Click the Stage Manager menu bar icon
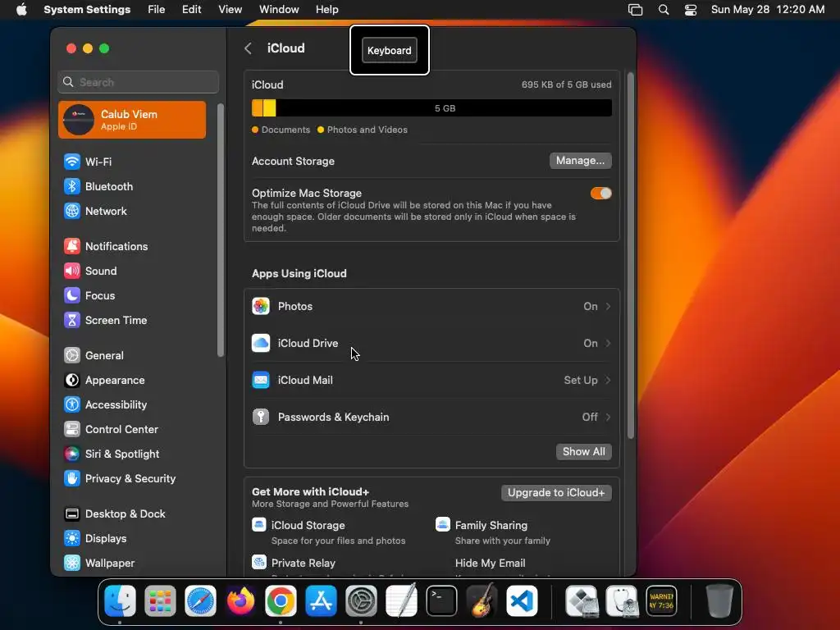The image size is (840, 630). [x=635, y=10]
